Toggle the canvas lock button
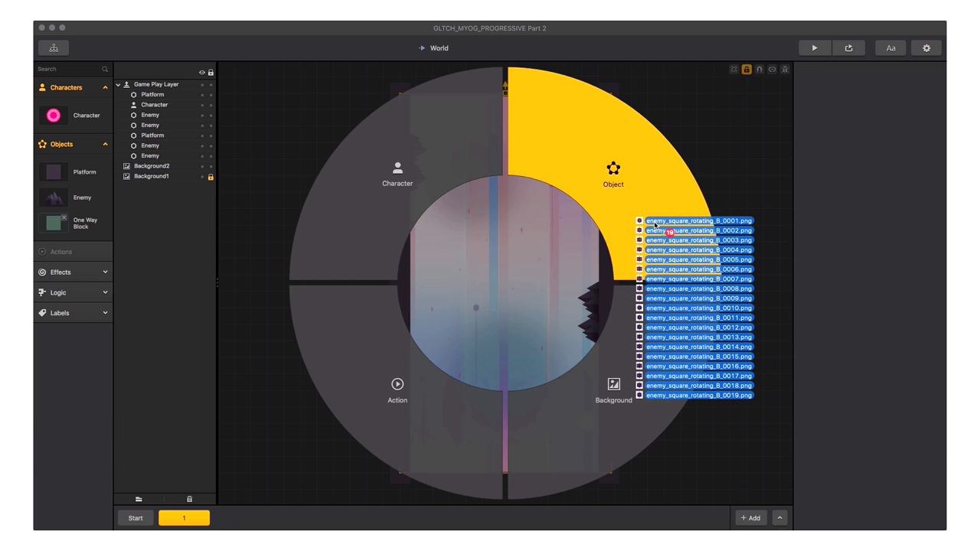The width and height of the screenshot is (980, 551). (x=746, y=70)
